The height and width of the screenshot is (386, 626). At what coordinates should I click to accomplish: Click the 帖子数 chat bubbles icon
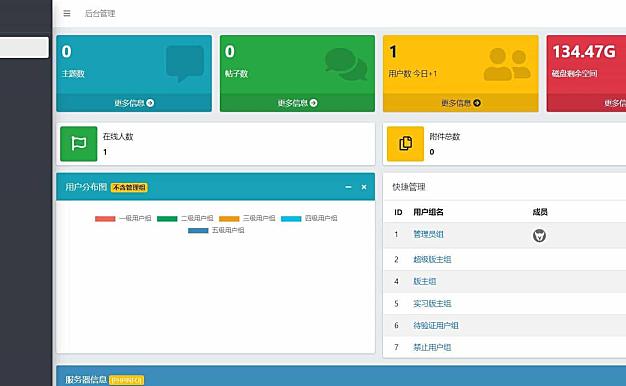tap(346, 64)
